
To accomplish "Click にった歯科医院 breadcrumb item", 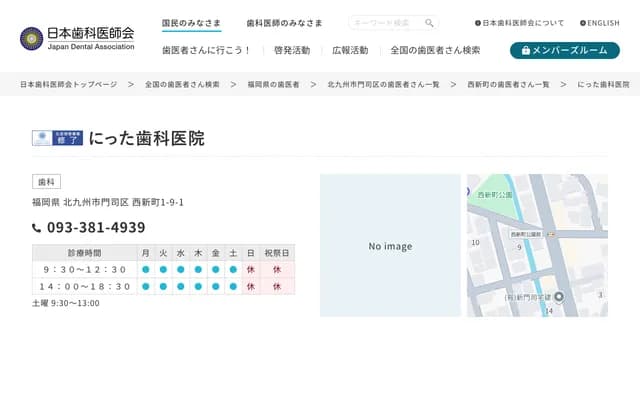I will [603, 84].
